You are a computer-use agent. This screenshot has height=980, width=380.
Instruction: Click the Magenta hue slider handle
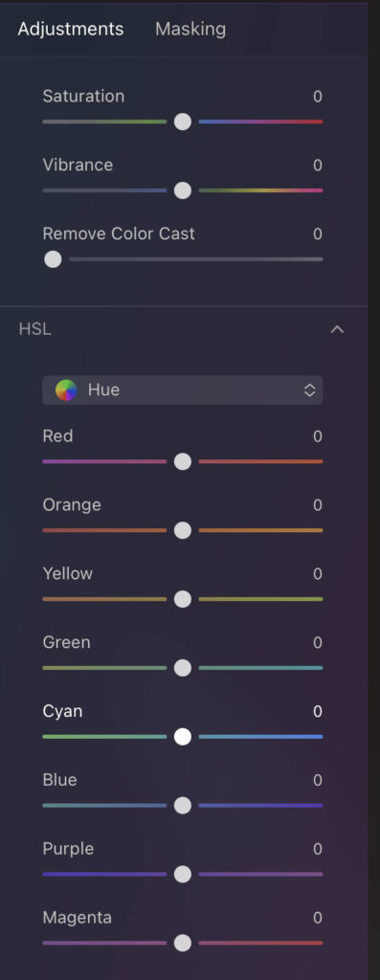(183, 943)
